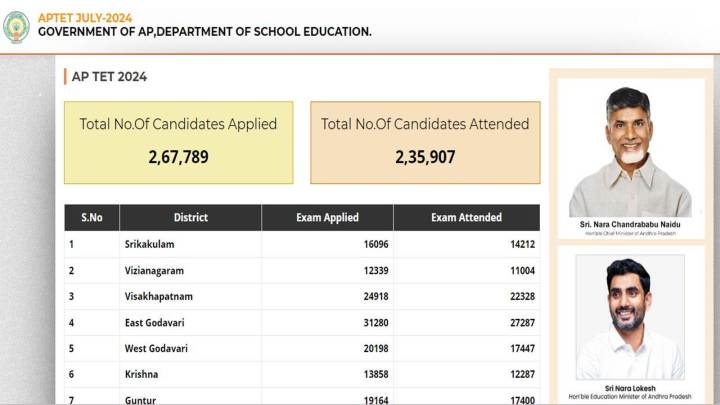
Task: Click the 19164 applied value for Guntur
Action: [x=376, y=400]
